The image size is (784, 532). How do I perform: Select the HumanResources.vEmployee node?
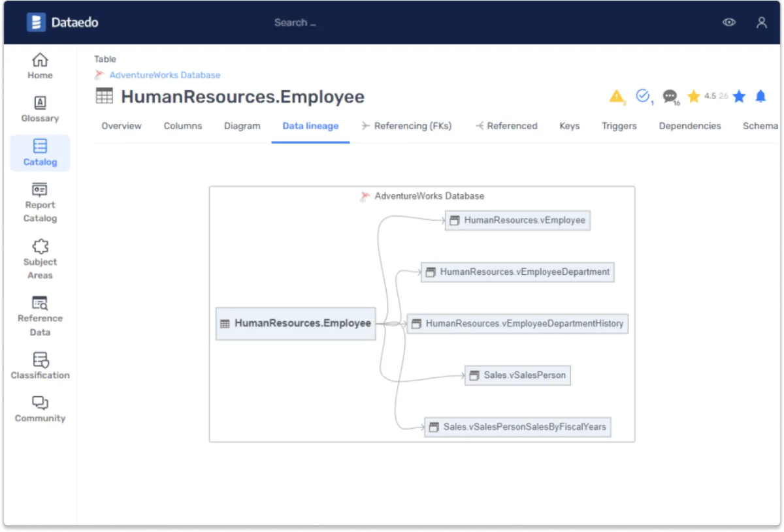coord(517,221)
